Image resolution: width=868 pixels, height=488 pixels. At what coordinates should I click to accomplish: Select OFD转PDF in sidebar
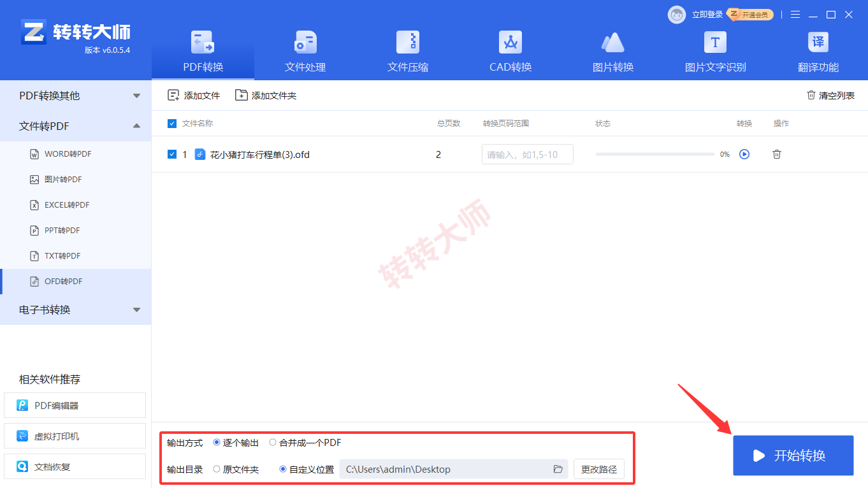[x=75, y=282]
